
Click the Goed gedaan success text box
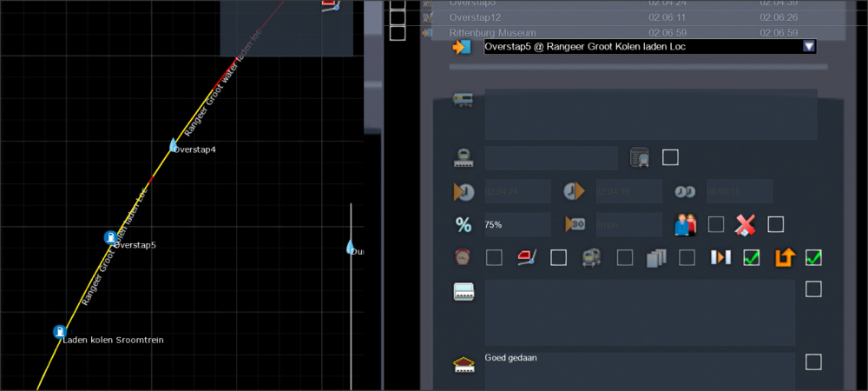coord(639,369)
